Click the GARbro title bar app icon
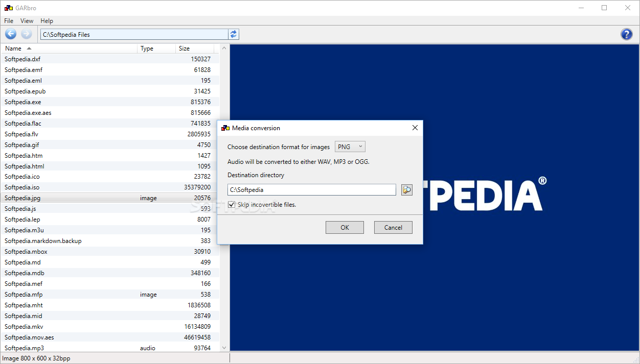640x364 pixels. (x=8, y=8)
